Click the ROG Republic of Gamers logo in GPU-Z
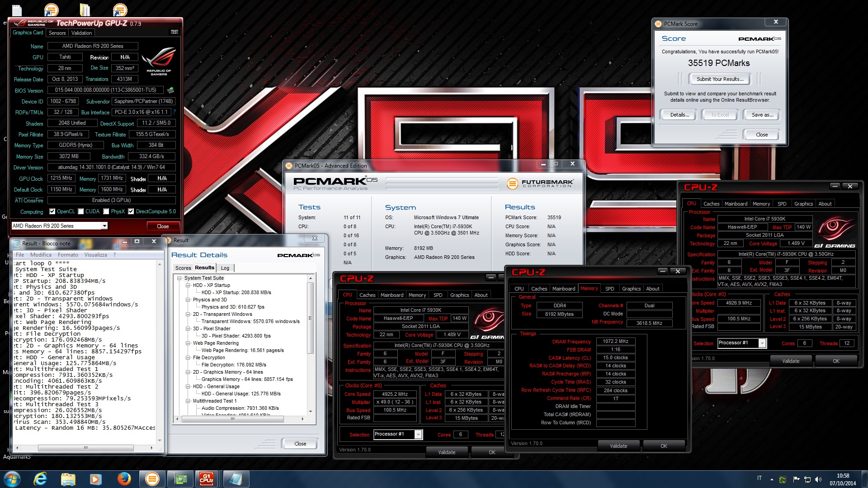 (x=159, y=61)
